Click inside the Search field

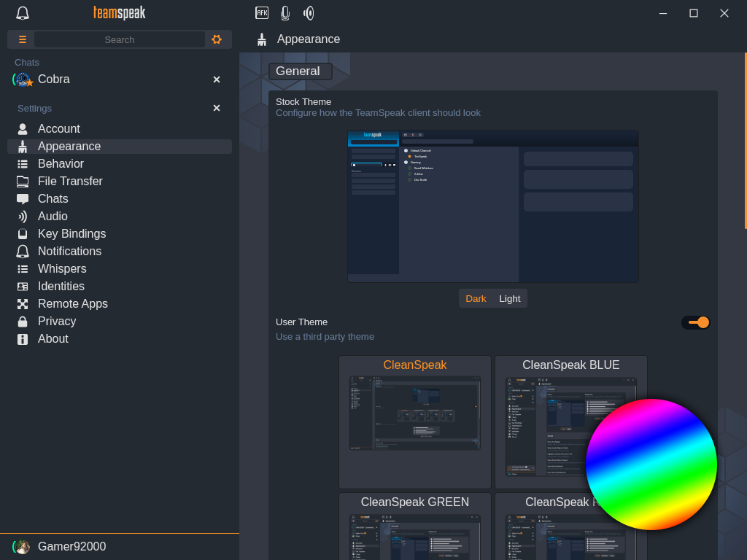(x=120, y=39)
